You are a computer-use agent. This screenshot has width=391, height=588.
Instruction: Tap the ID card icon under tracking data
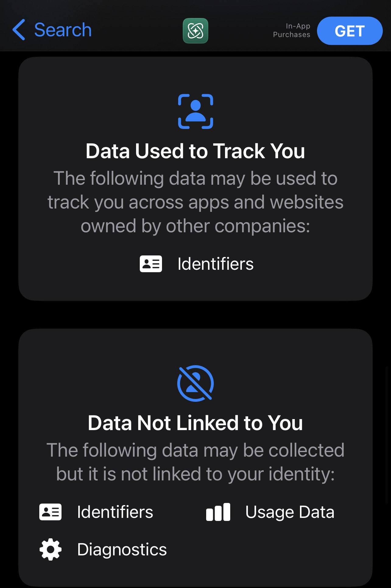pos(151,264)
